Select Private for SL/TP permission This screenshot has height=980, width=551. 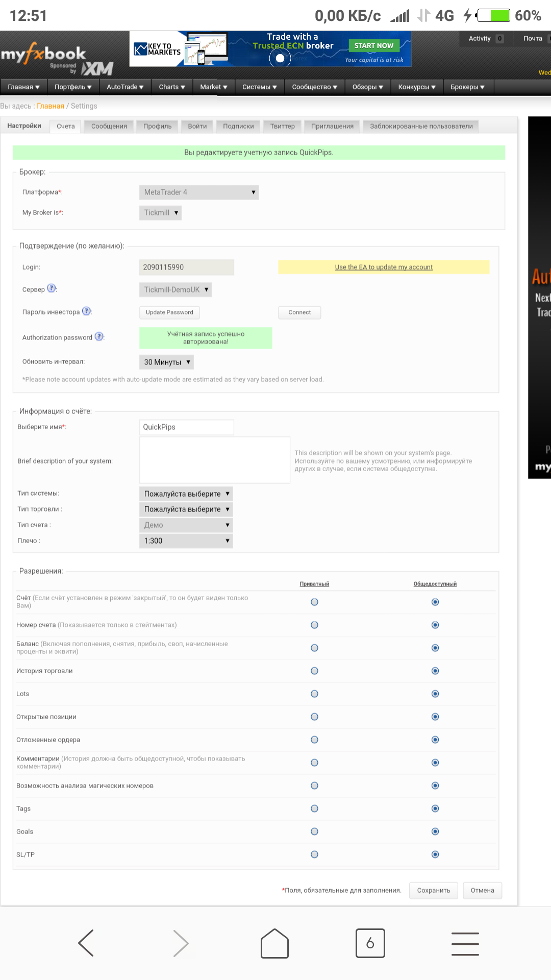(314, 854)
